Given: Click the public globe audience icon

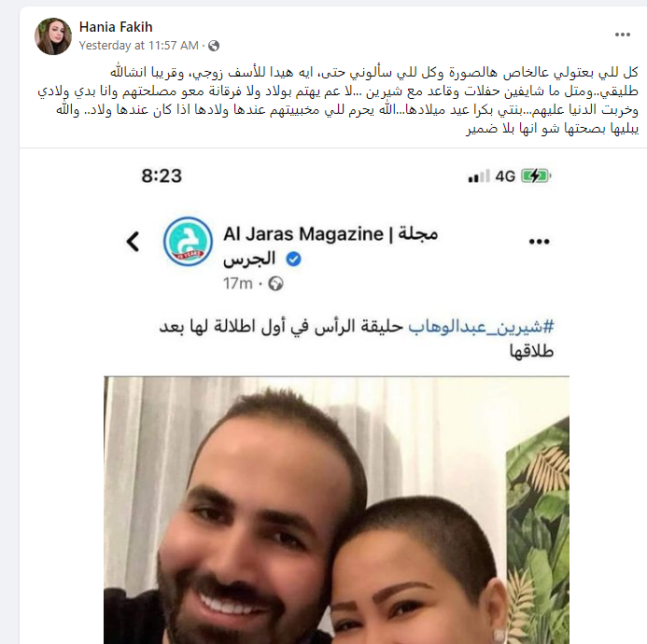Looking at the screenshot, I should tap(214, 46).
